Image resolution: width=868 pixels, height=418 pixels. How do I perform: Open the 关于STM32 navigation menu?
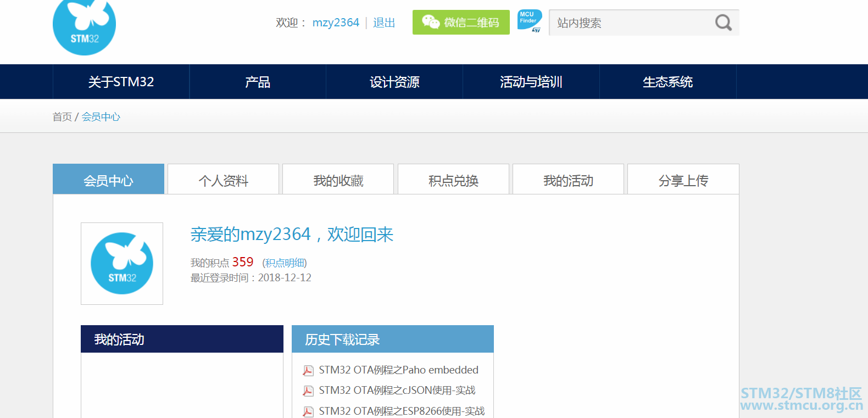(x=121, y=82)
